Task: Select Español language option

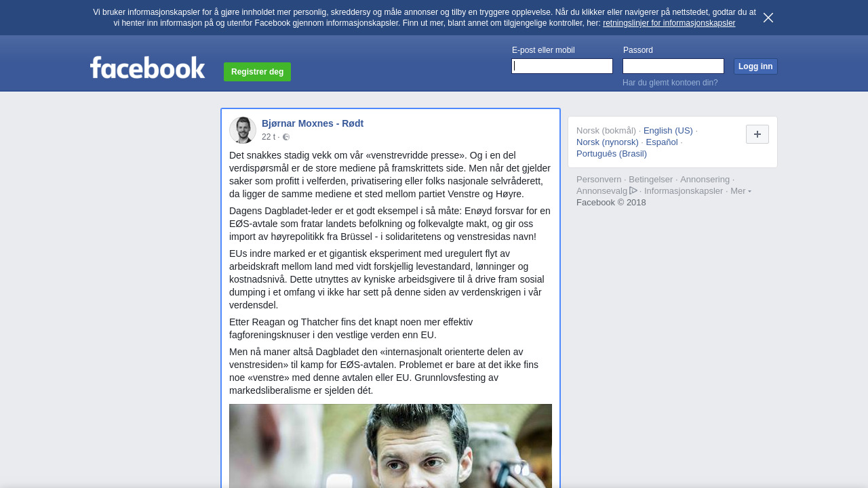Action: pyautogui.click(x=662, y=142)
